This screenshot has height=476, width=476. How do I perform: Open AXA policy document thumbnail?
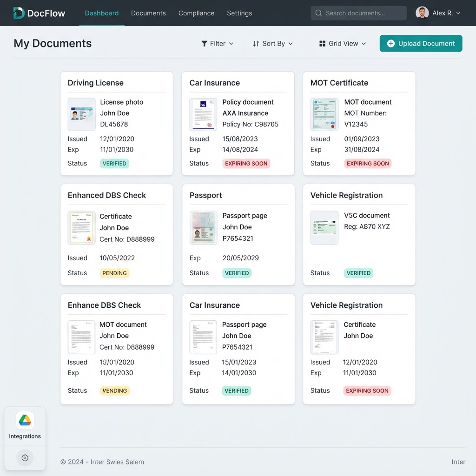point(203,114)
